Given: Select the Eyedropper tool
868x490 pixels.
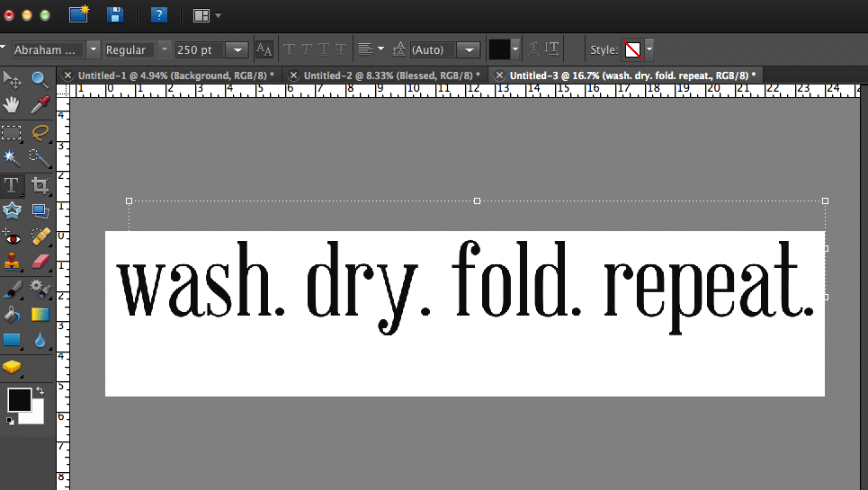Looking at the screenshot, I should click(x=40, y=104).
